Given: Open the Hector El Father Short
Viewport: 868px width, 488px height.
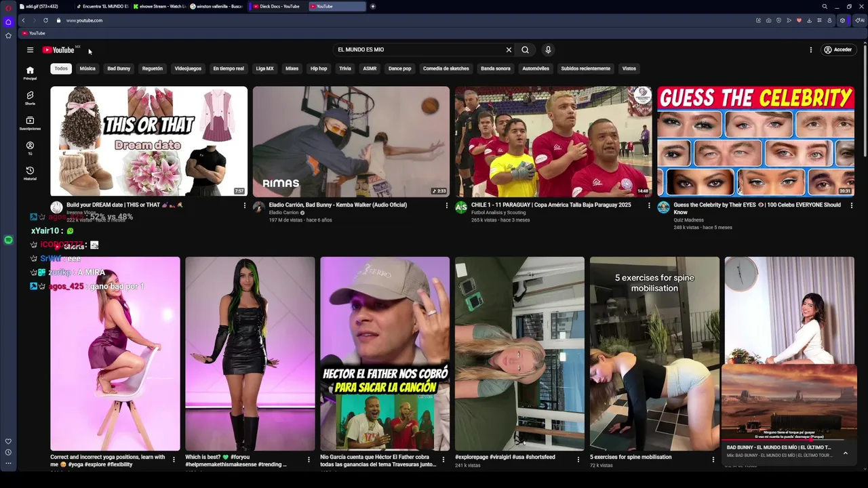Looking at the screenshot, I should [x=384, y=354].
